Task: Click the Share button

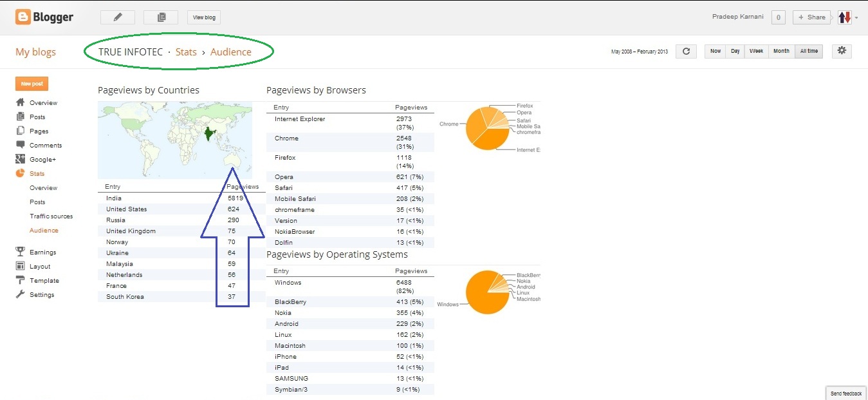Action: (811, 17)
